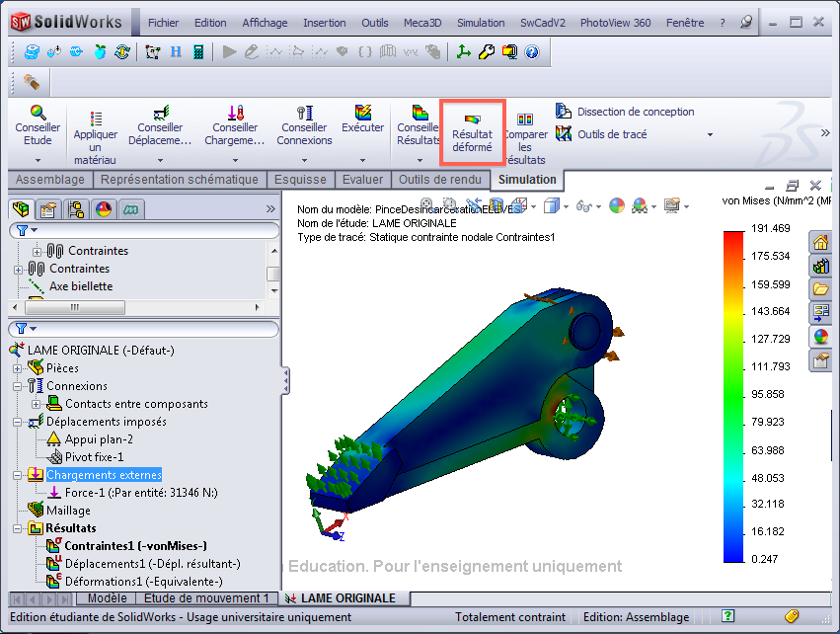Click the blue H toolbar icon

176,52
